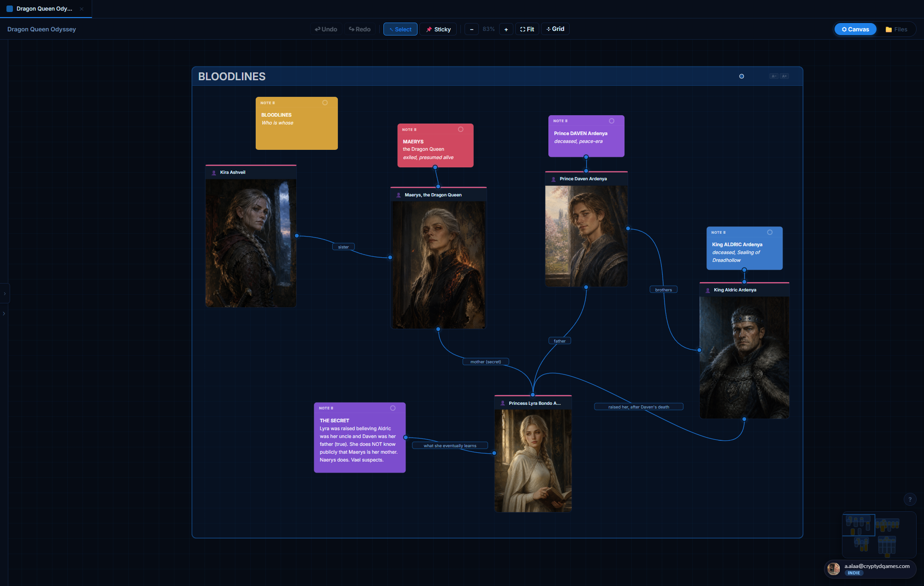
Task: Click the BLOODLINES frame title
Action: click(x=232, y=77)
